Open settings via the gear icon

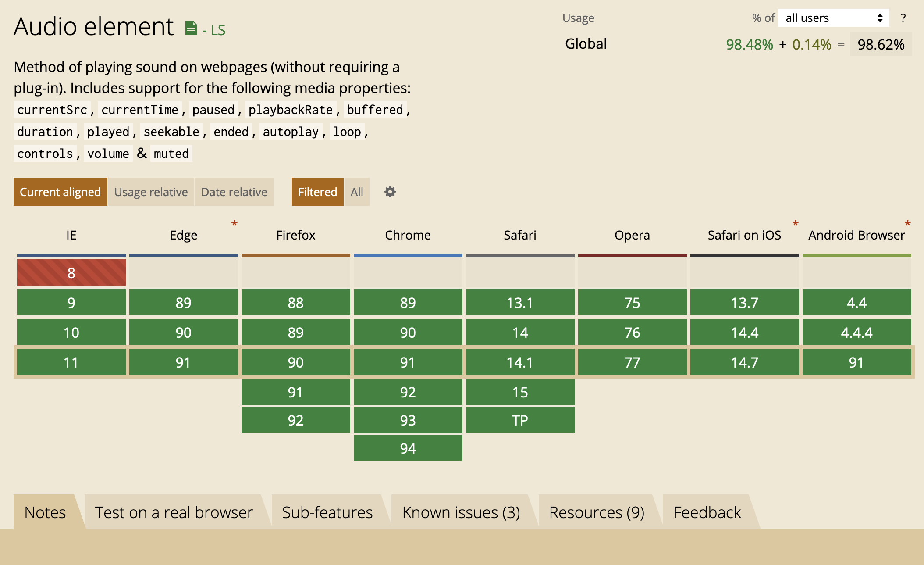(390, 192)
